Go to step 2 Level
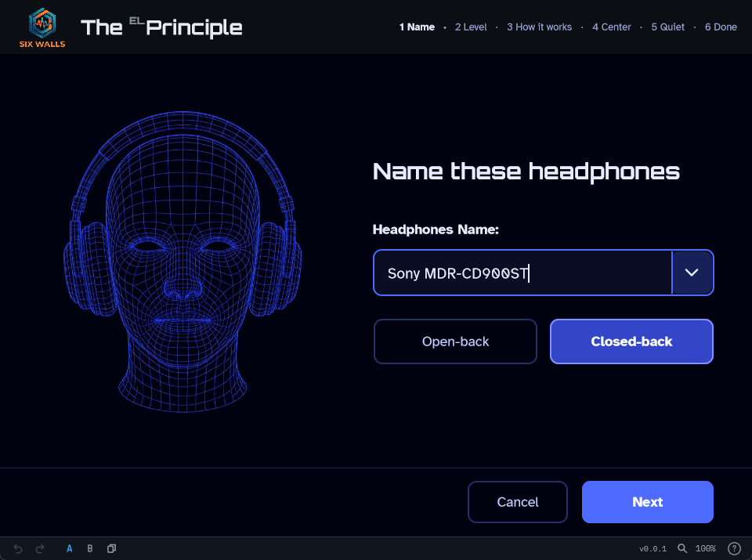This screenshot has width=752, height=560. click(x=471, y=27)
